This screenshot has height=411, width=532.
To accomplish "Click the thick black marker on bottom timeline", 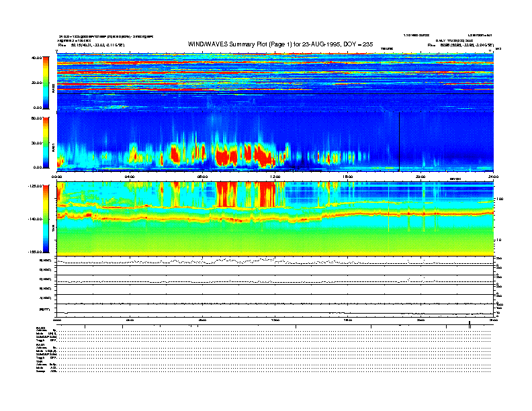I will click(x=470, y=324).
